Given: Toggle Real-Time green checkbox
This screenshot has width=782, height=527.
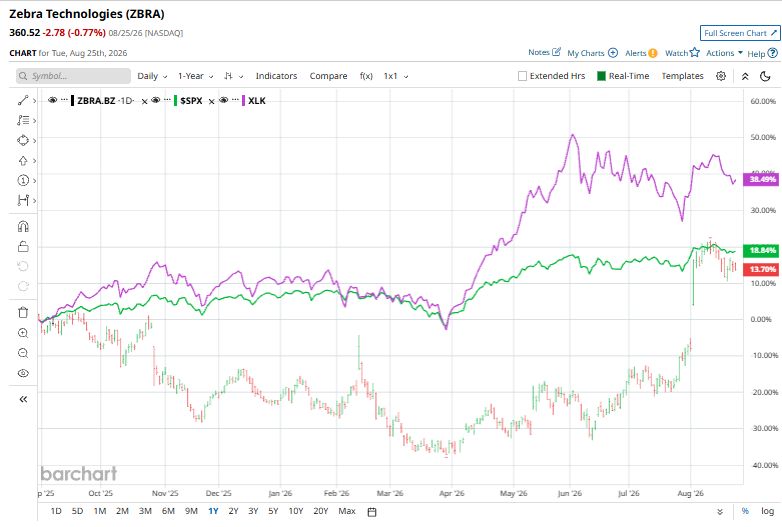Looking at the screenshot, I should click(601, 76).
